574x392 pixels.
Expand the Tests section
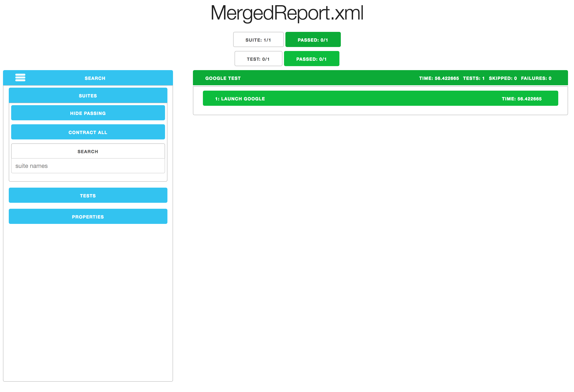(x=88, y=196)
